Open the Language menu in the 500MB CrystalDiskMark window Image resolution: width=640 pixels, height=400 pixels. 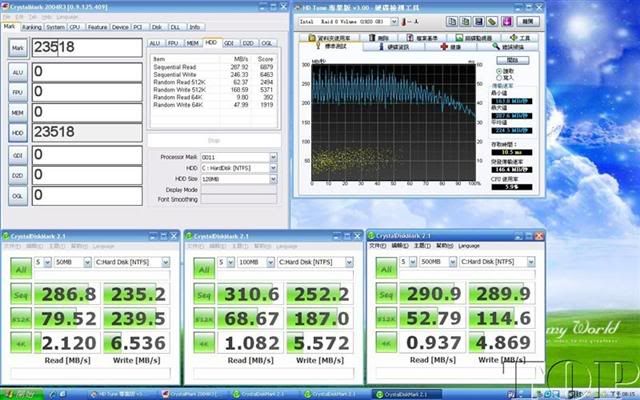click(469, 246)
